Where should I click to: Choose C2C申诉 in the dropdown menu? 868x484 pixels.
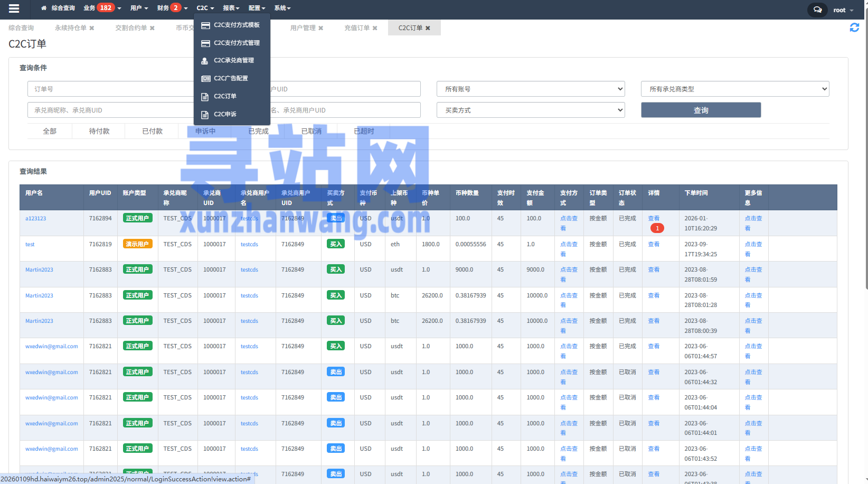tap(225, 114)
